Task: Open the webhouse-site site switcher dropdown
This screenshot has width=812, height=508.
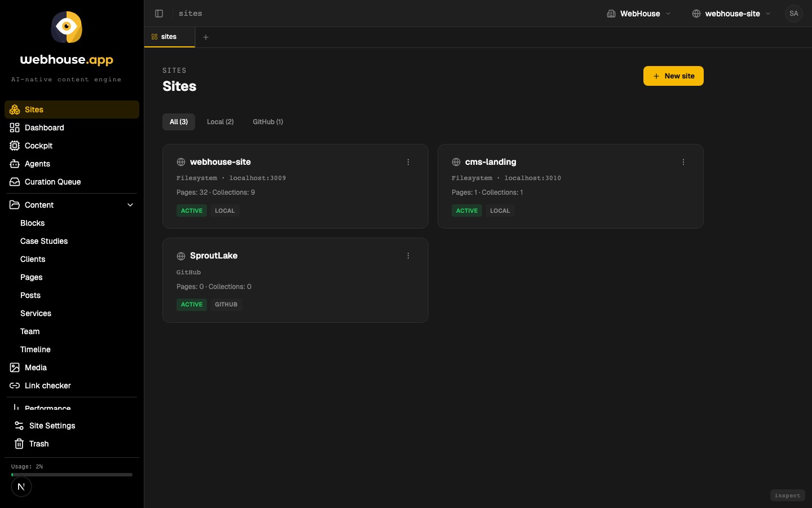Action: click(x=731, y=14)
